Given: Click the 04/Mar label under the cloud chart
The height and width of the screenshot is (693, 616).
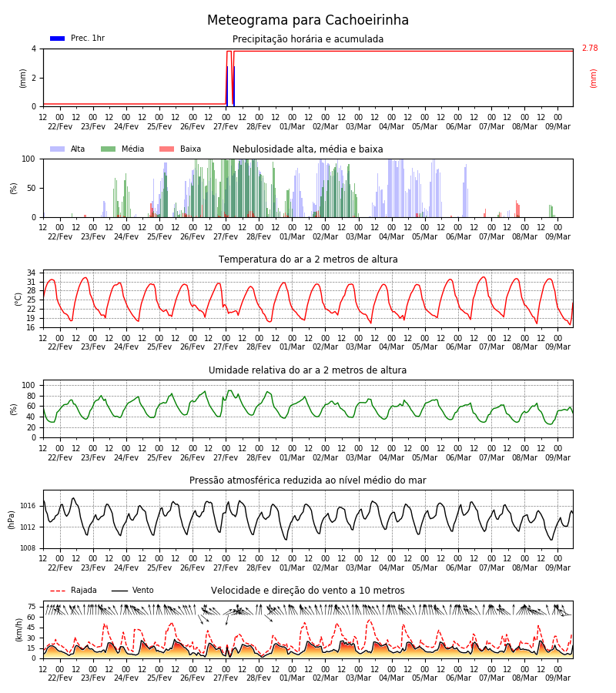Looking at the screenshot, I should pyautogui.click(x=391, y=236).
